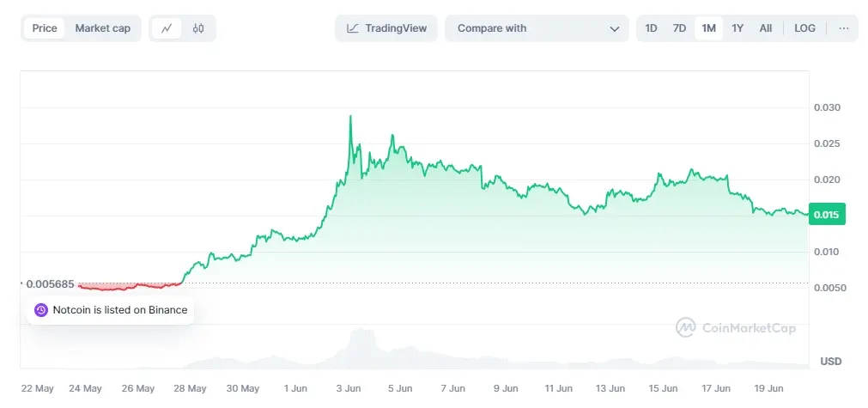Switch to candlestick chart view
This screenshot has width=868, height=408.
click(x=198, y=28)
